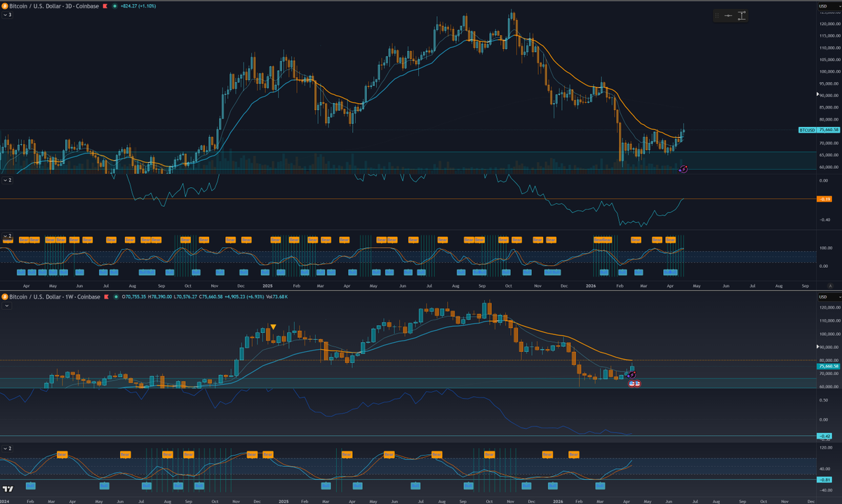Click the red flag on the 1W chart header
Viewport: 842px width, 504px height.
tap(106, 297)
